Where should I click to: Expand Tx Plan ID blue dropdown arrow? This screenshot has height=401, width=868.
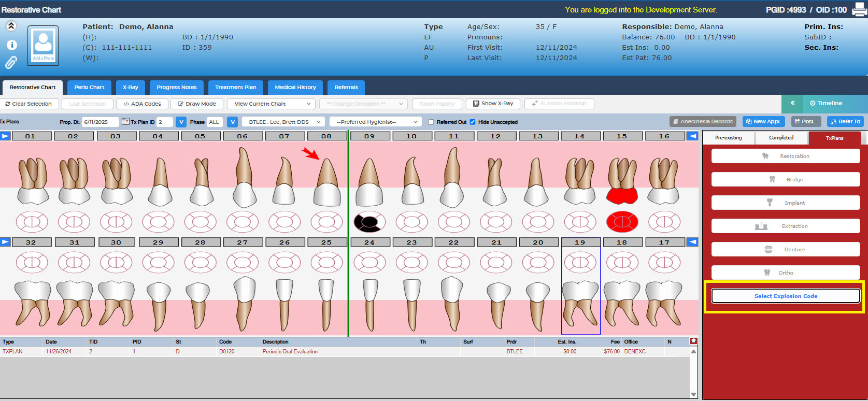[181, 122]
